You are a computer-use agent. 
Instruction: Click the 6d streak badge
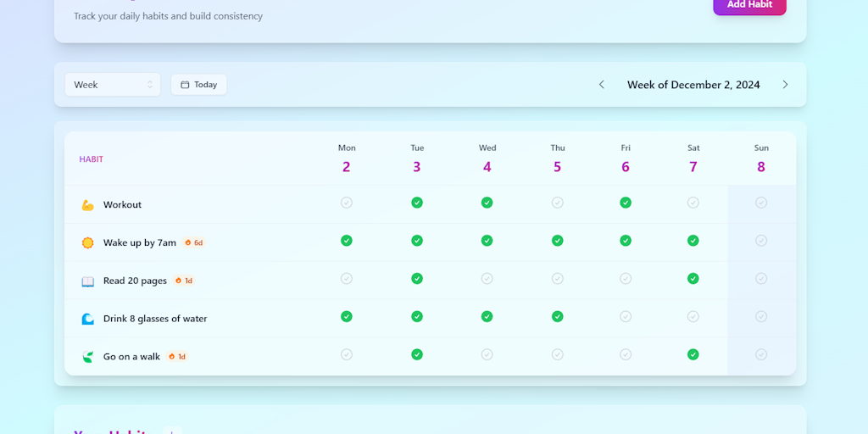(x=194, y=242)
